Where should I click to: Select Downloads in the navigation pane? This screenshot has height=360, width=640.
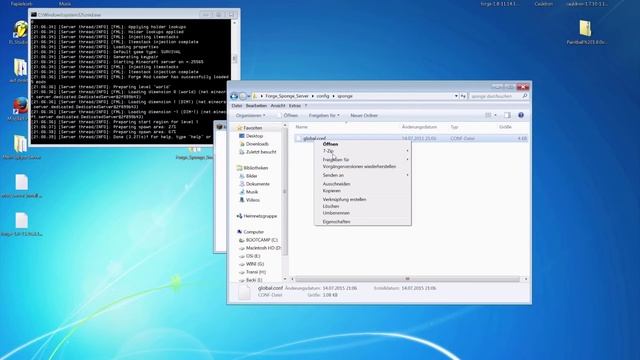coord(257,144)
